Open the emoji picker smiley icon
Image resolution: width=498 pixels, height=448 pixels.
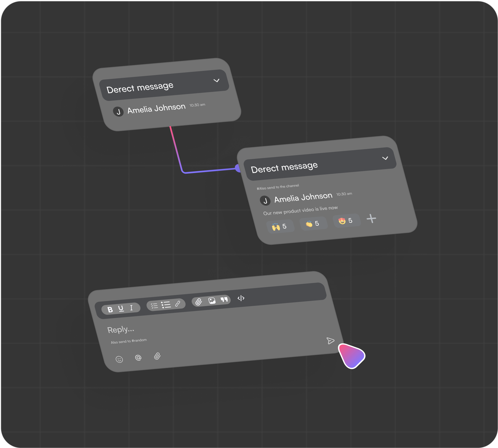tap(119, 359)
